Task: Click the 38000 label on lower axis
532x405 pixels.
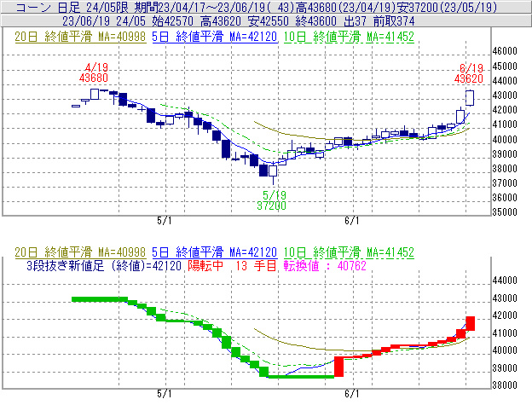Action: coord(505,385)
